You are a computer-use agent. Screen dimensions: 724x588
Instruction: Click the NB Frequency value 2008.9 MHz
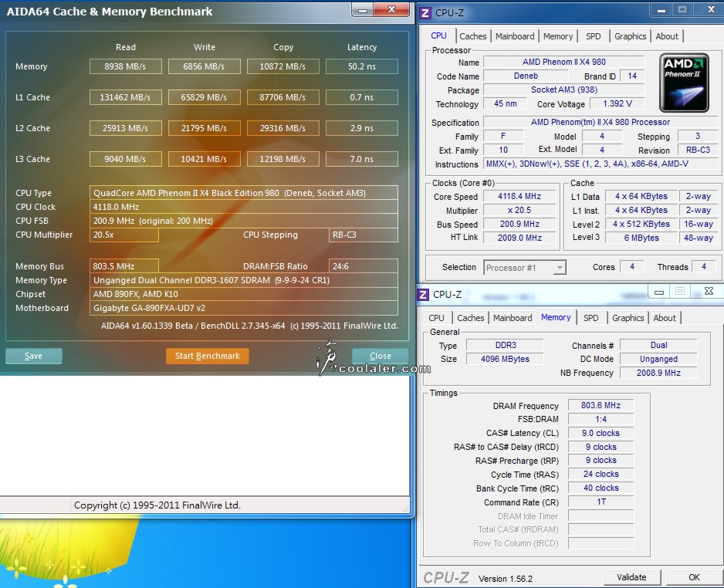pos(658,373)
